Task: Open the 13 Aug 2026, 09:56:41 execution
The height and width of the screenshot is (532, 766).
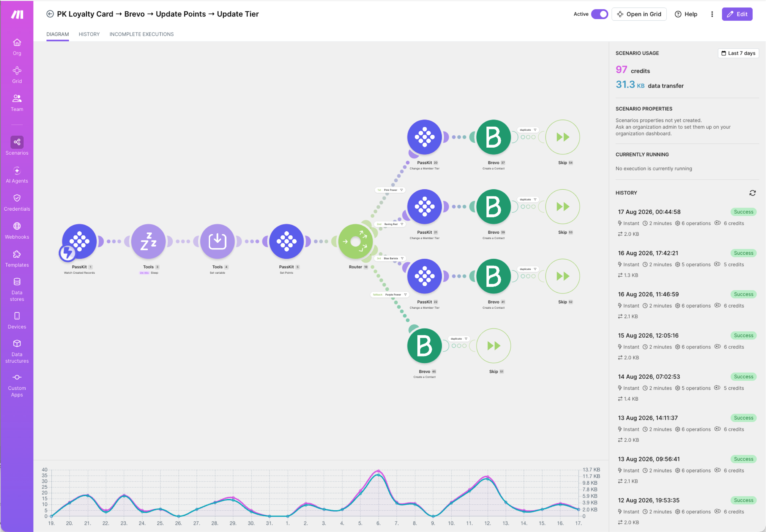Action: click(687, 470)
